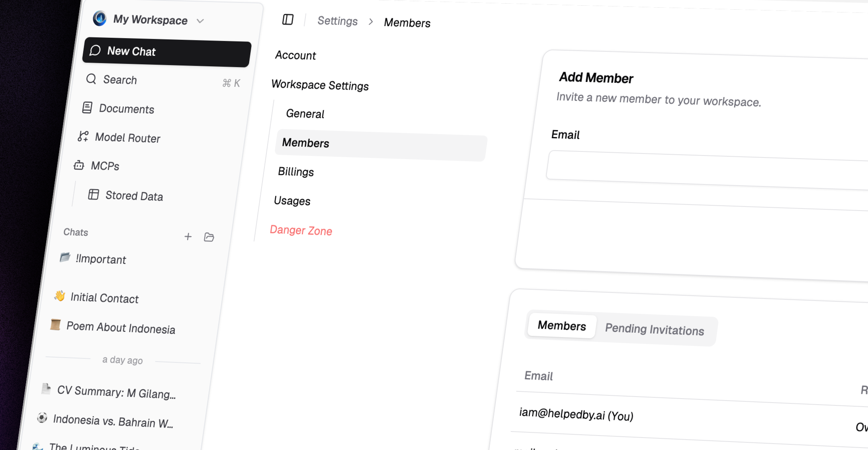
Task: Open the Billings settings section
Action: [296, 172]
